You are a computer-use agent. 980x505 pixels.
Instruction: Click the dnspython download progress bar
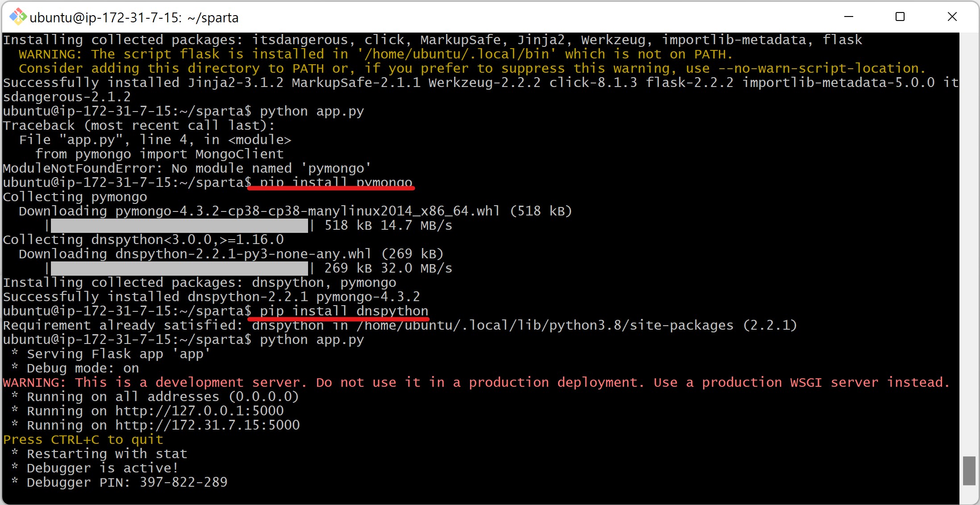point(179,269)
